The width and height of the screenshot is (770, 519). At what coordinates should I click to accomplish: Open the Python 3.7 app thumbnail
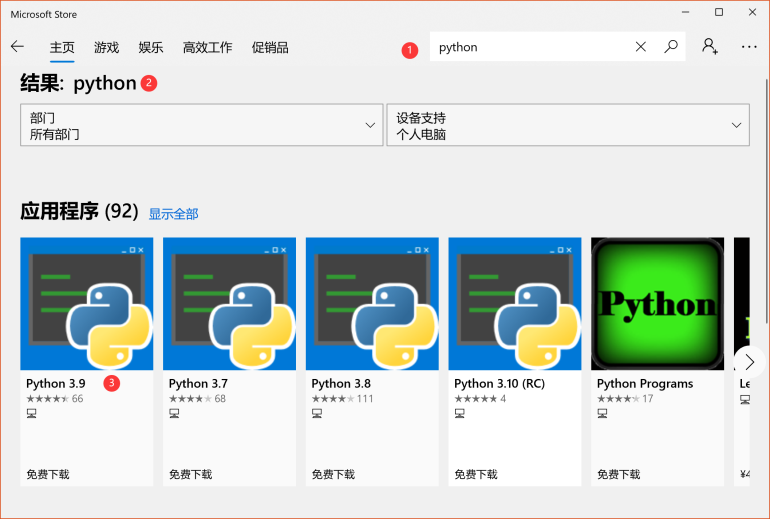229,304
